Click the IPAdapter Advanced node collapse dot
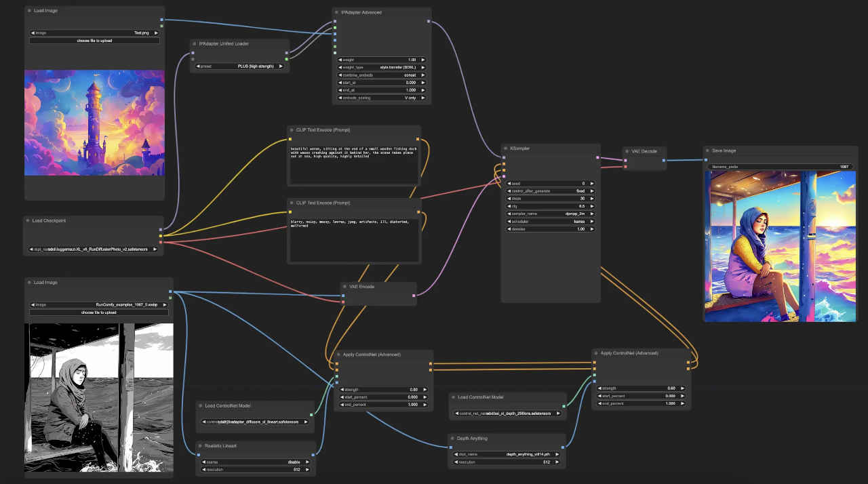Screen dimensions: 868x484 pyautogui.click(x=337, y=12)
